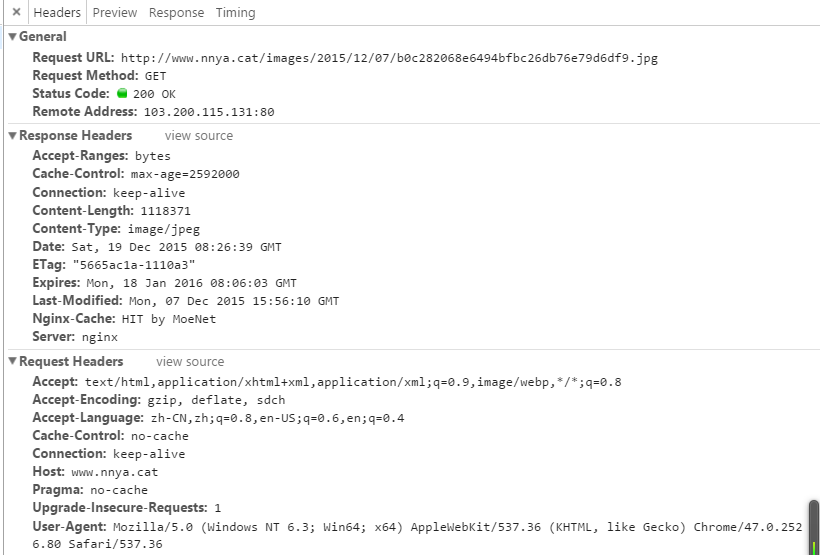820x555 pixels.
Task: View source of Request Headers
Action: pyautogui.click(x=190, y=362)
